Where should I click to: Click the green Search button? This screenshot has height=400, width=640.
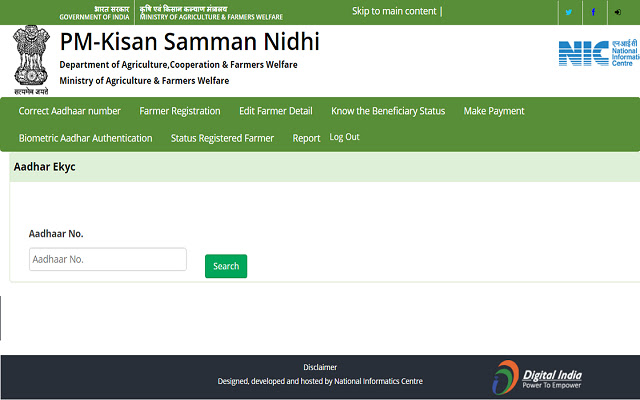(226, 266)
